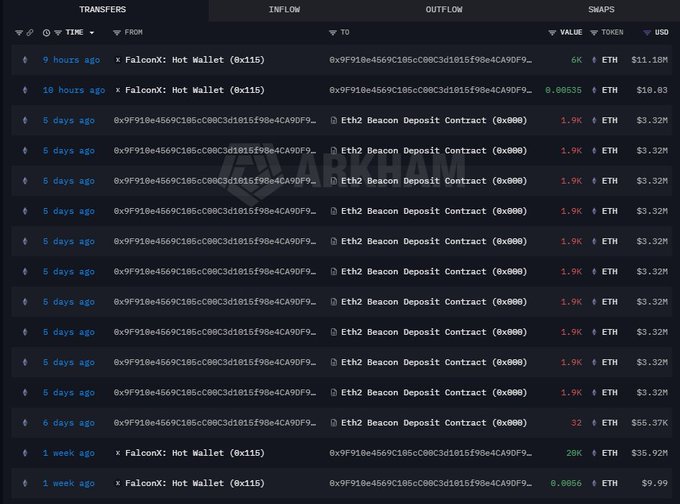The image size is (680, 504).
Task: Click the link icon in table header
Action: pos(29,33)
